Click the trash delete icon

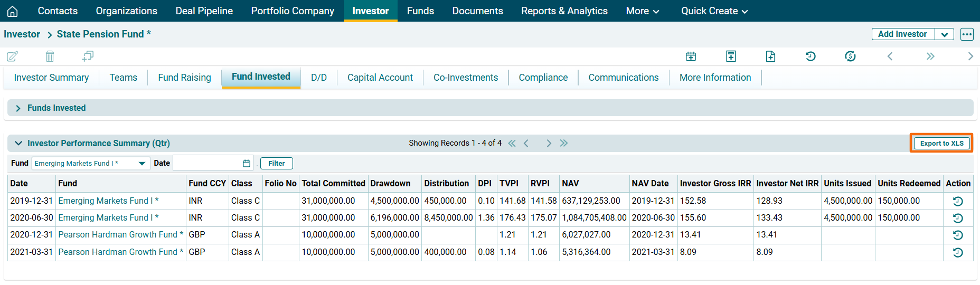click(x=50, y=56)
